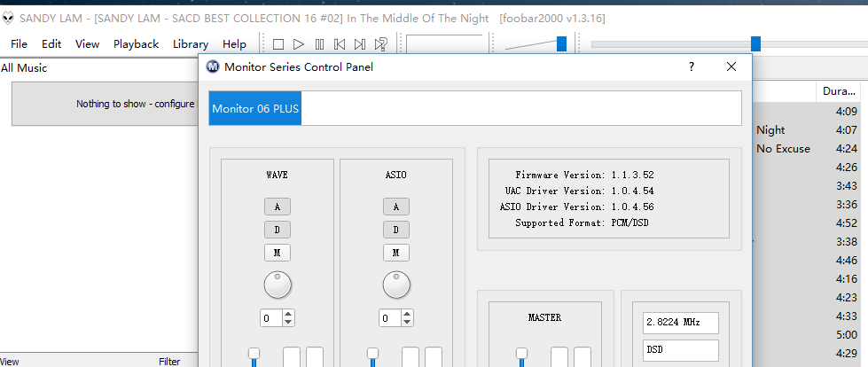
Task: Click the WAVE pan knob
Action: pos(278,285)
